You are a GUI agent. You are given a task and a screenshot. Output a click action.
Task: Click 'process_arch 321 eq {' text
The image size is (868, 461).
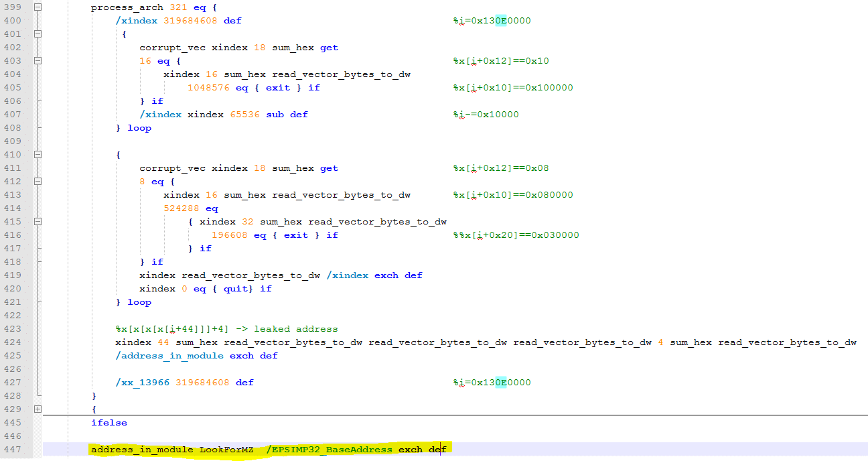click(154, 7)
